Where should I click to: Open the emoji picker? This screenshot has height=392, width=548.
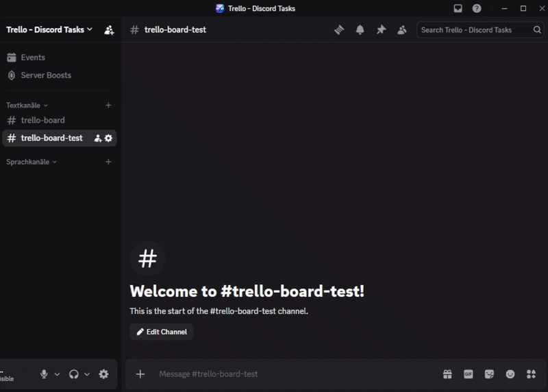(x=510, y=374)
